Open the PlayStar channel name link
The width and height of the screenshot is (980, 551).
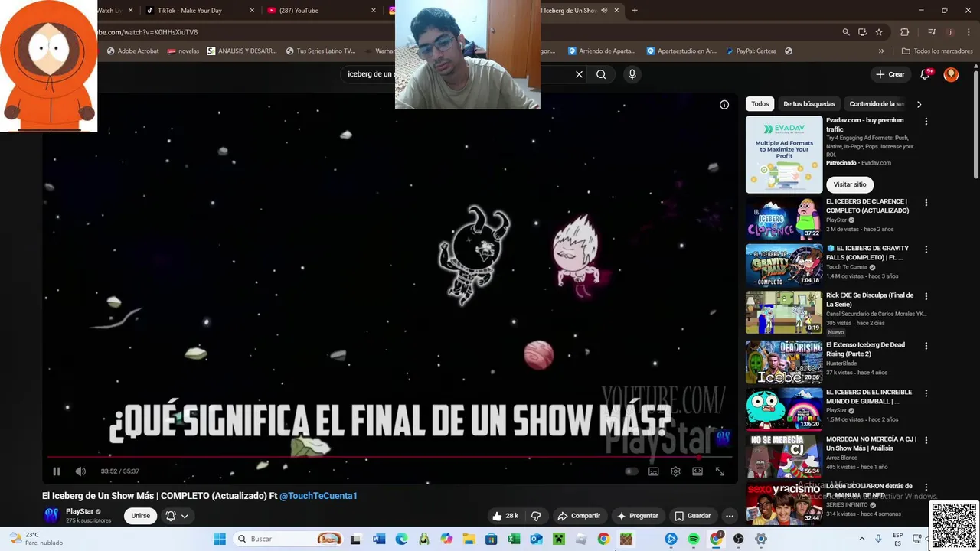[80, 511]
